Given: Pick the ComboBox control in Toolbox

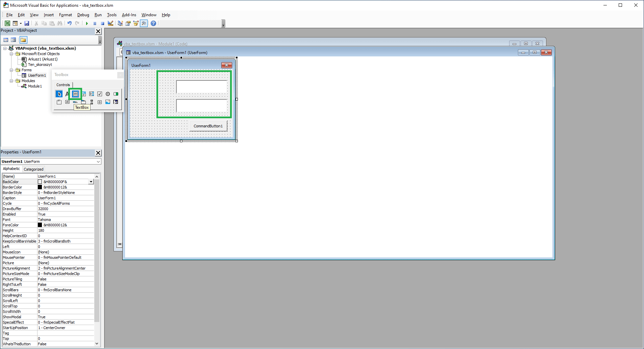Looking at the screenshot, I should pyautogui.click(x=83, y=94).
